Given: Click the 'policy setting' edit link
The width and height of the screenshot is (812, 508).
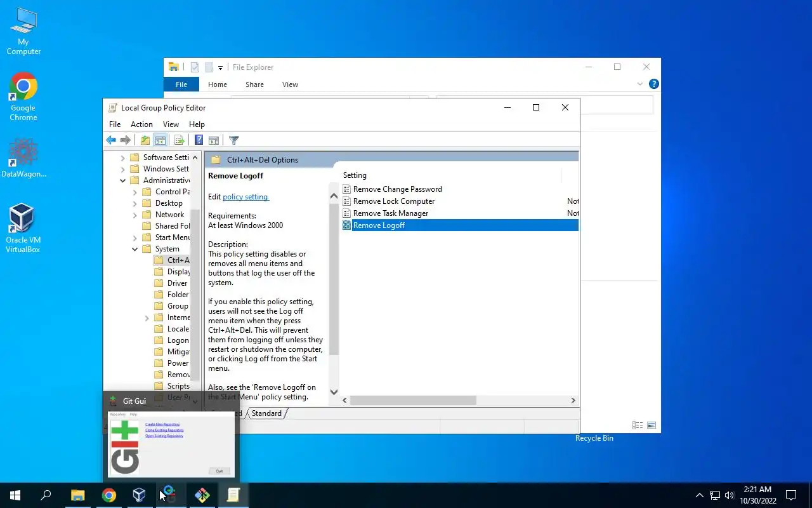Looking at the screenshot, I should click(x=246, y=197).
